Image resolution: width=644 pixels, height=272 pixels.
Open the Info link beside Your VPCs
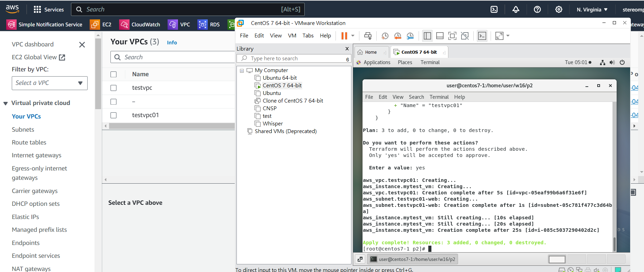pos(172,43)
